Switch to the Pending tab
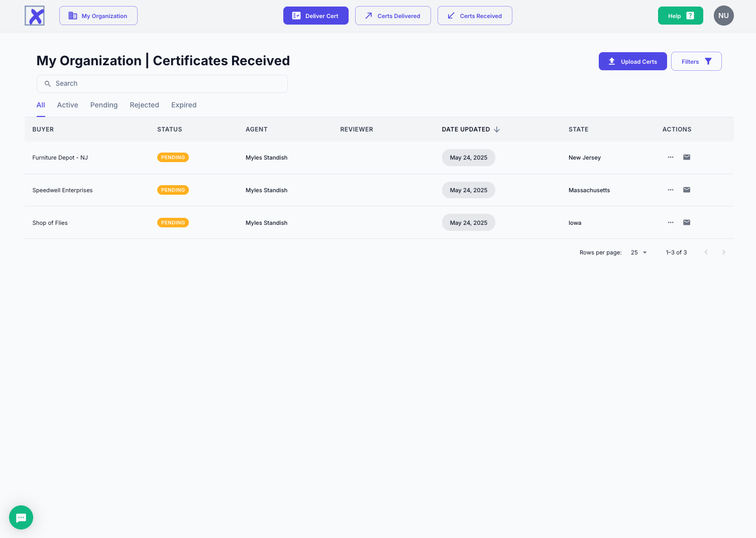This screenshot has width=756, height=538. 104,105
